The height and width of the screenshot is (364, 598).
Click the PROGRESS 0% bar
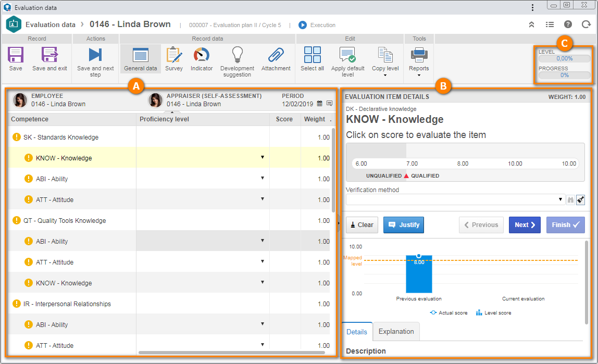tap(565, 75)
